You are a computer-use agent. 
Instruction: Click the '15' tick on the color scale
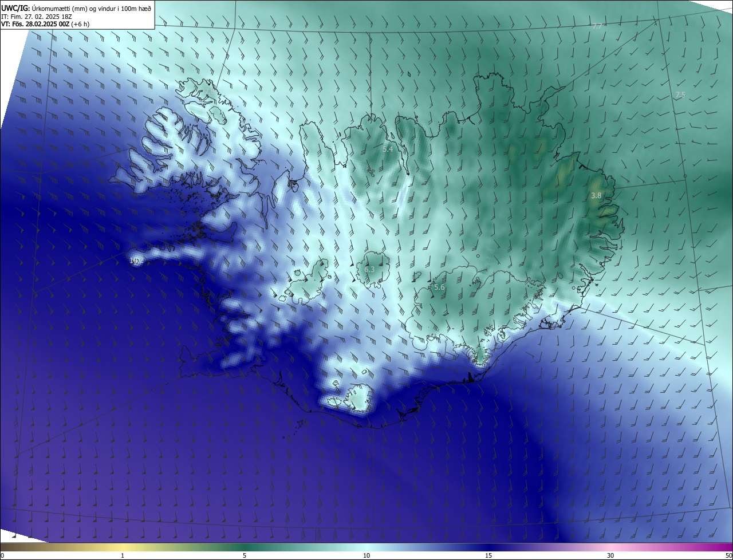(x=488, y=555)
